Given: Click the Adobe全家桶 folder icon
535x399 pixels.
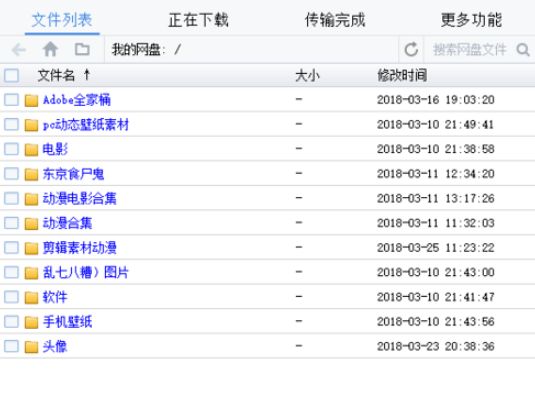Looking at the screenshot, I should 31,100.
